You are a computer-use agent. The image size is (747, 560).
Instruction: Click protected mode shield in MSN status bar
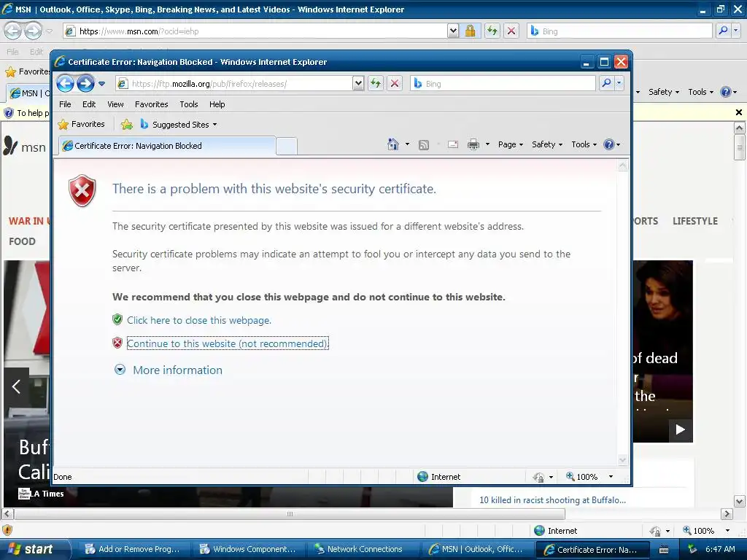(7, 530)
